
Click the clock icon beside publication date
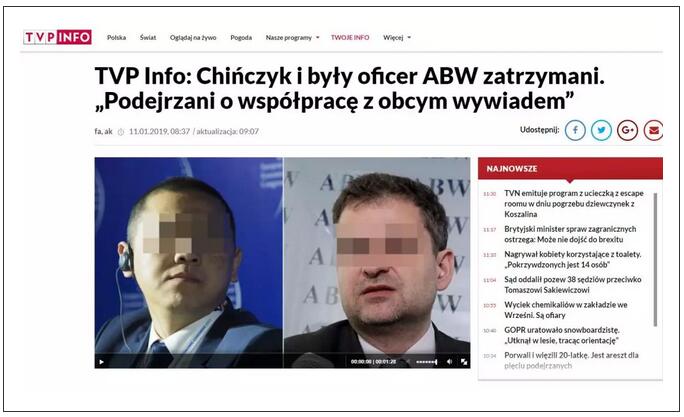tap(121, 132)
